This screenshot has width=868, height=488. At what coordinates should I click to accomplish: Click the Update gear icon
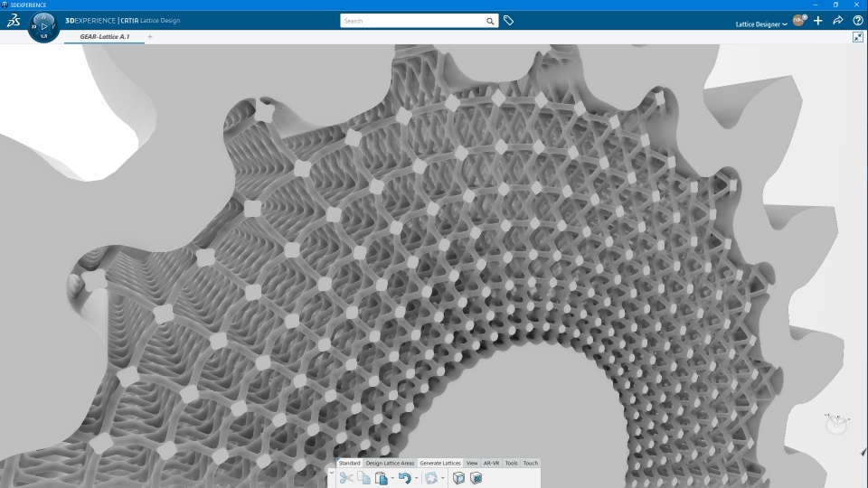[431, 478]
